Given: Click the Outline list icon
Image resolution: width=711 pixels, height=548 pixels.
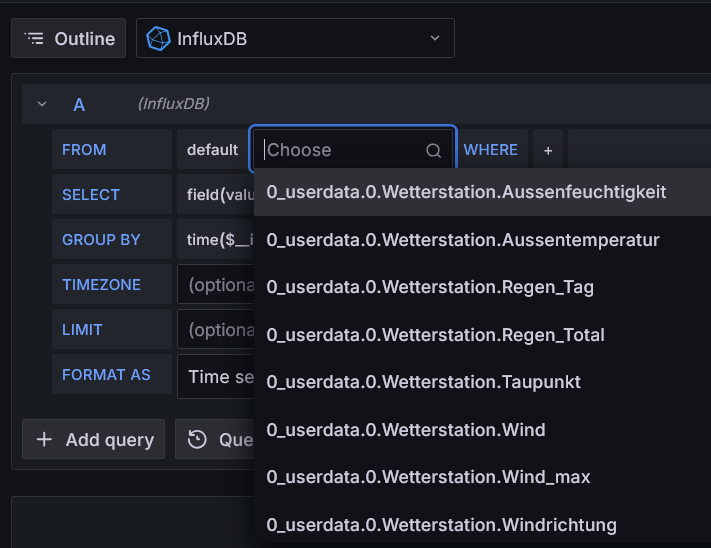Looking at the screenshot, I should tap(34, 39).
